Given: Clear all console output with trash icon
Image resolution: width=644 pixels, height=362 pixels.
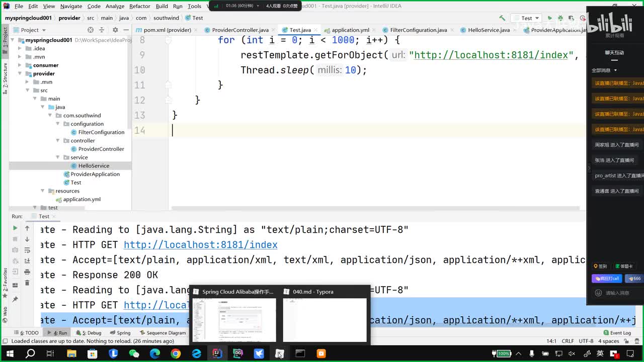Looking at the screenshot, I should click(x=27, y=283).
